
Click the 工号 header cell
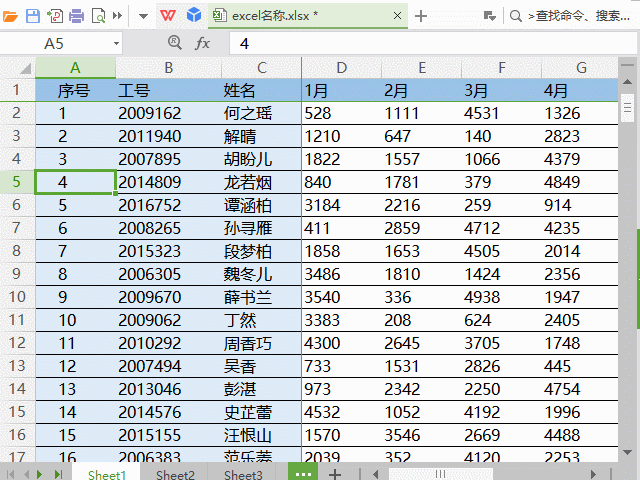coord(169,90)
